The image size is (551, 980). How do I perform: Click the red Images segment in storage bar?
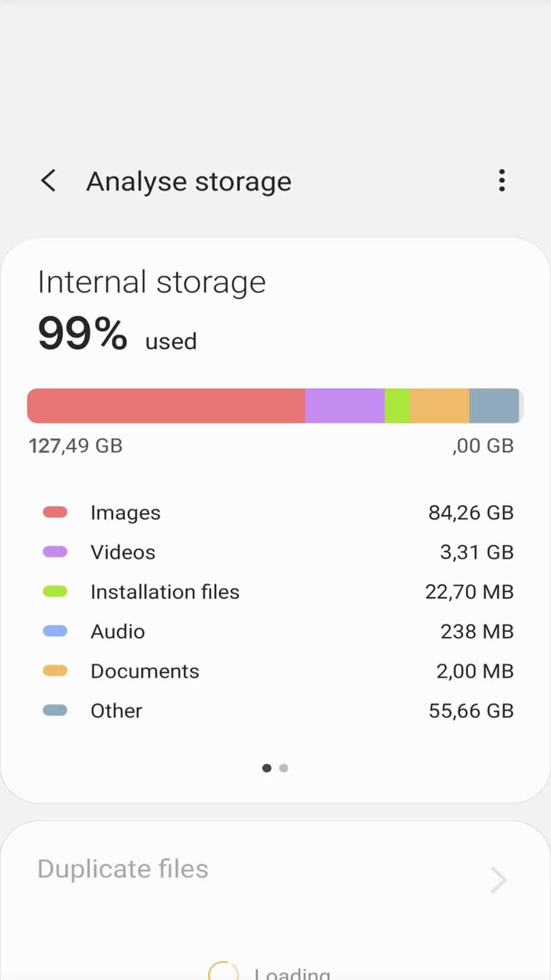(x=166, y=406)
